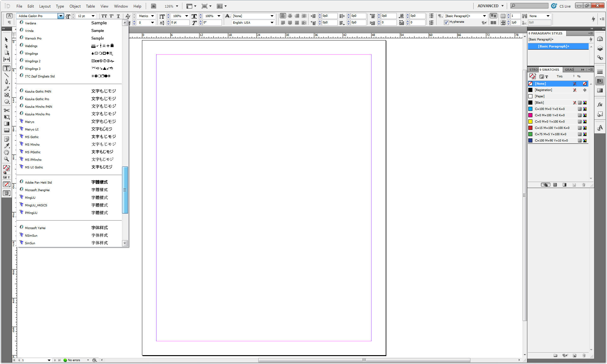Open the Layout menu

(45, 6)
